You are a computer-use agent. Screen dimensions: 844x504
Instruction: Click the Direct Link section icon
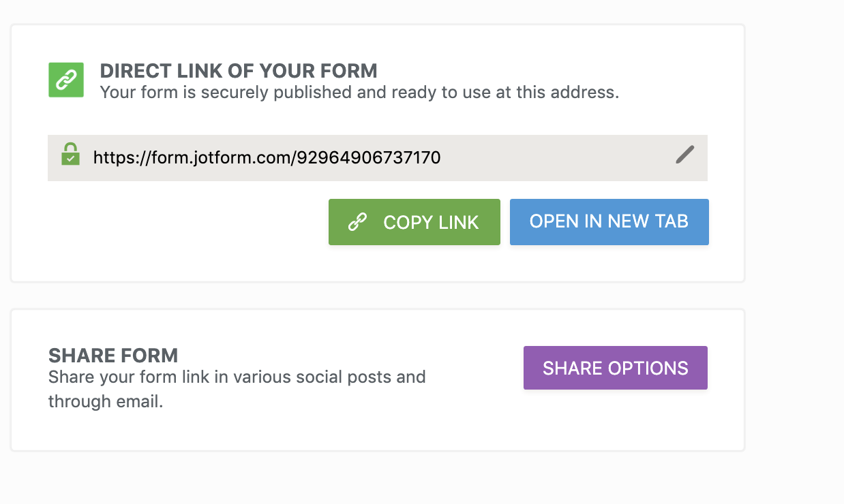tap(65, 79)
